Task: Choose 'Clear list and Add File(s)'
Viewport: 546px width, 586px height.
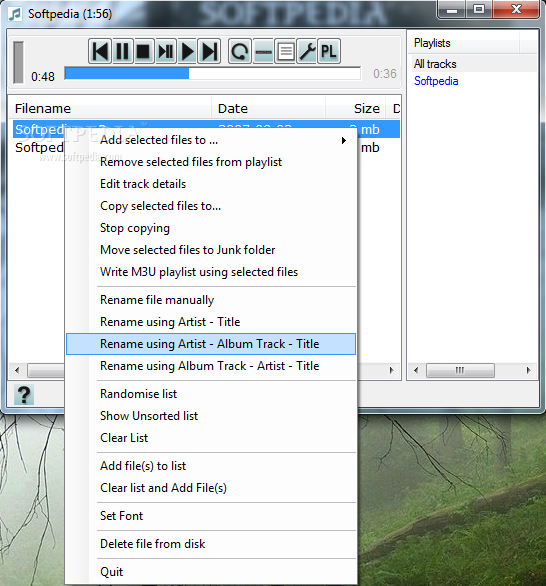Action: pos(211,488)
